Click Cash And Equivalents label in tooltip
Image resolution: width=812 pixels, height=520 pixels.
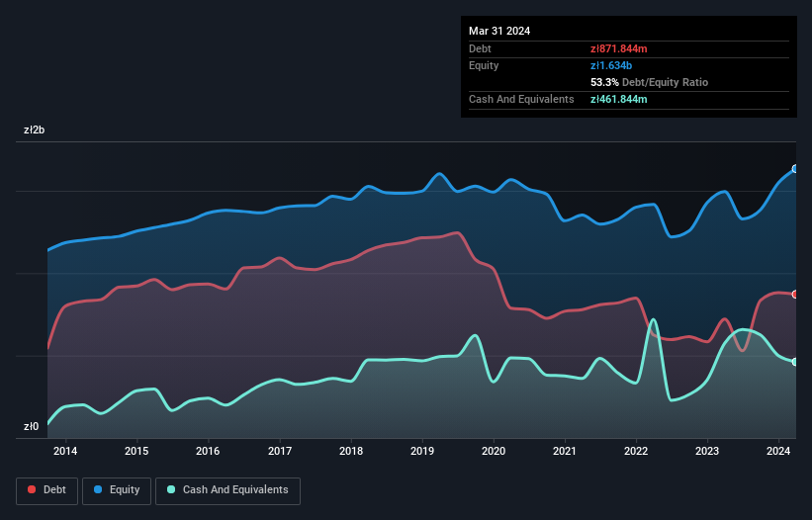(x=521, y=99)
